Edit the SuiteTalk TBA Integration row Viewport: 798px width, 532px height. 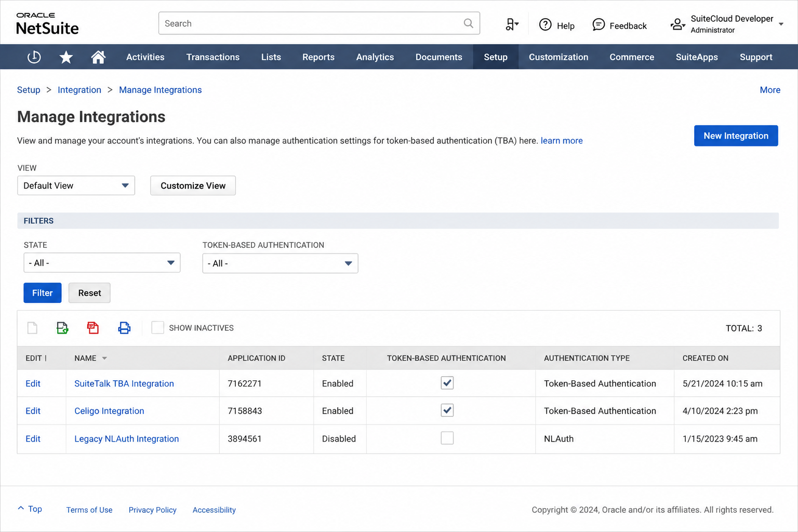[x=33, y=383]
